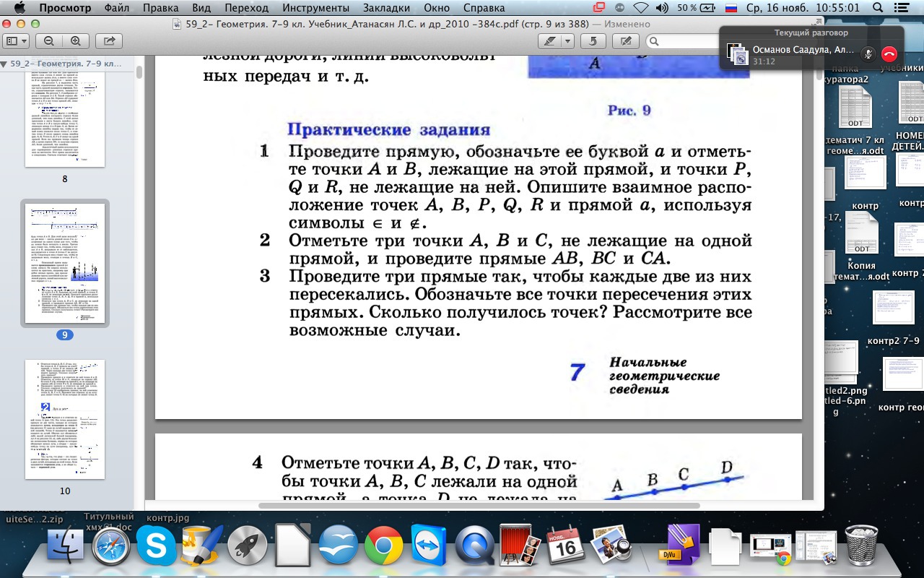
Task: Open Preview app icon in the Dock
Action: point(611,545)
